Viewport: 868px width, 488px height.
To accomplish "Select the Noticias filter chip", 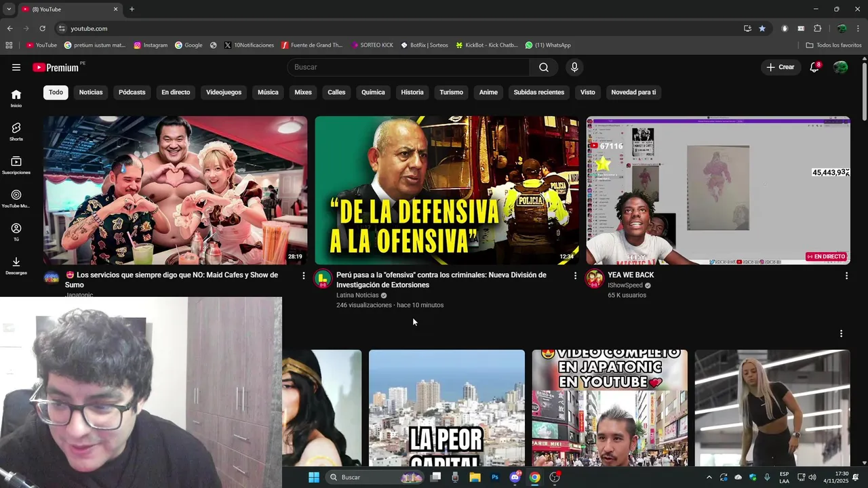I will [x=91, y=92].
